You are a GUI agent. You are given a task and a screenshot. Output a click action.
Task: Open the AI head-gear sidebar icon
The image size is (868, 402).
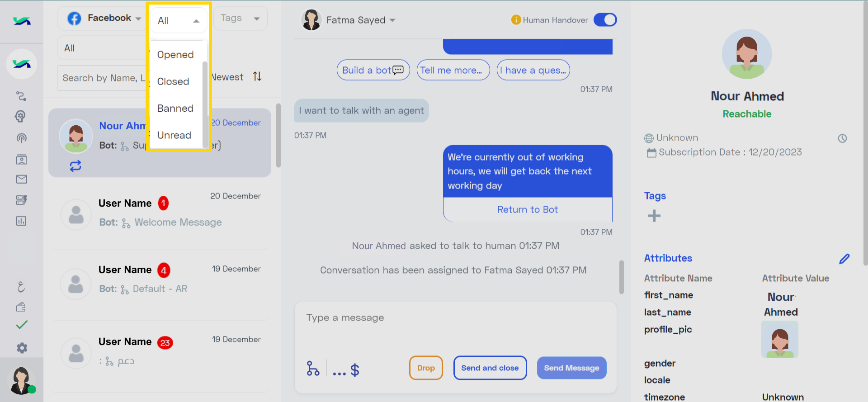pyautogui.click(x=20, y=117)
